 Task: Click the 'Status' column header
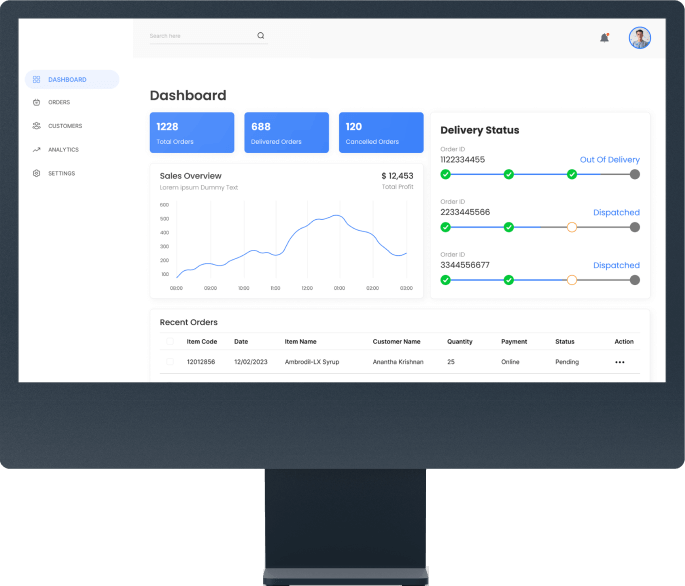pos(565,342)
